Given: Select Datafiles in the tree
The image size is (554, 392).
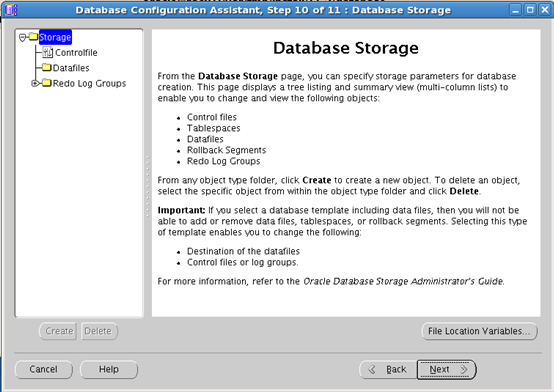Looking at the screenshot, I should [71, 68].
